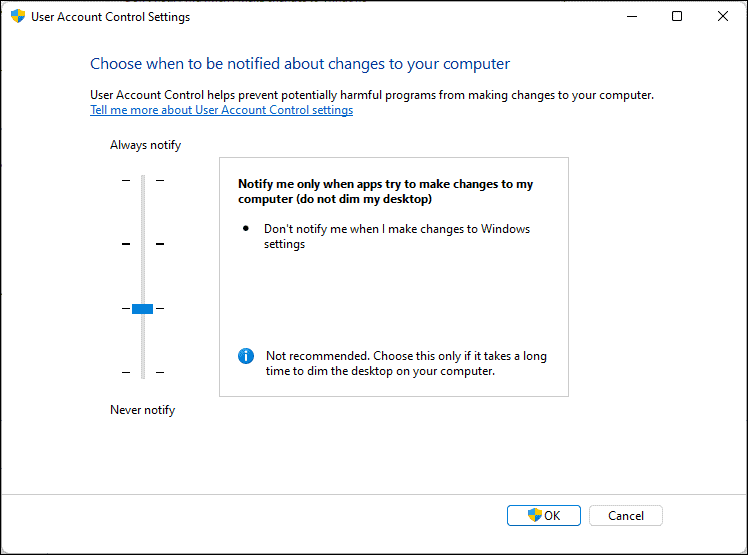Maximize the User Account Control Settings window

click(x=676, y=17)
